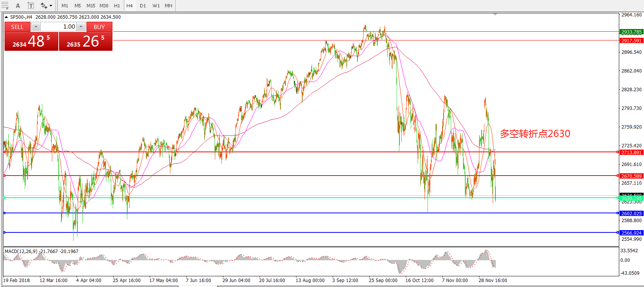The image size is (644, 287).
Task: Select the Text tool 'A' icon
Action: pyautogui.click(x=18, y=6)
